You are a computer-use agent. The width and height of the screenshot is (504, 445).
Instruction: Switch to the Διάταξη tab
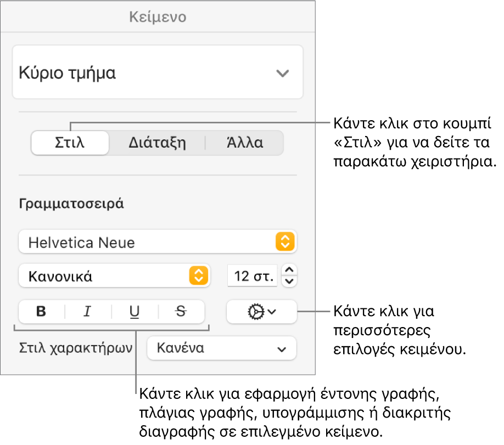point(157,143)
